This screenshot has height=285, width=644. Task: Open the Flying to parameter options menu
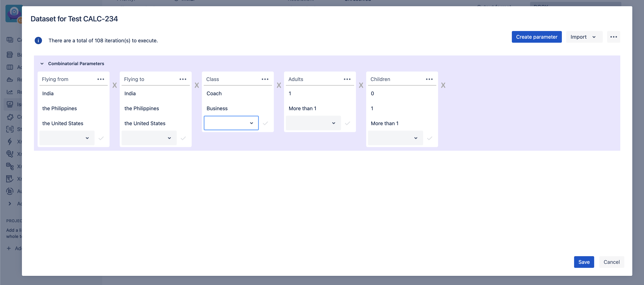point(183,79)
